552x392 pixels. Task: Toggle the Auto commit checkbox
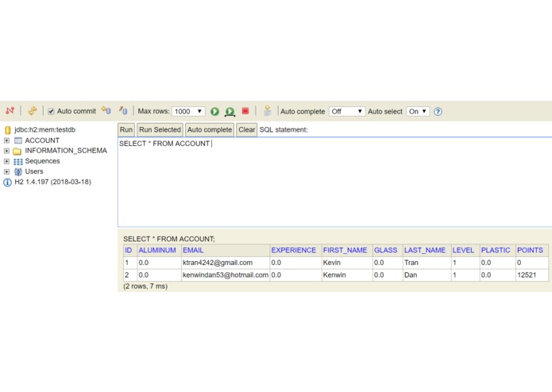tap(51, 111)
